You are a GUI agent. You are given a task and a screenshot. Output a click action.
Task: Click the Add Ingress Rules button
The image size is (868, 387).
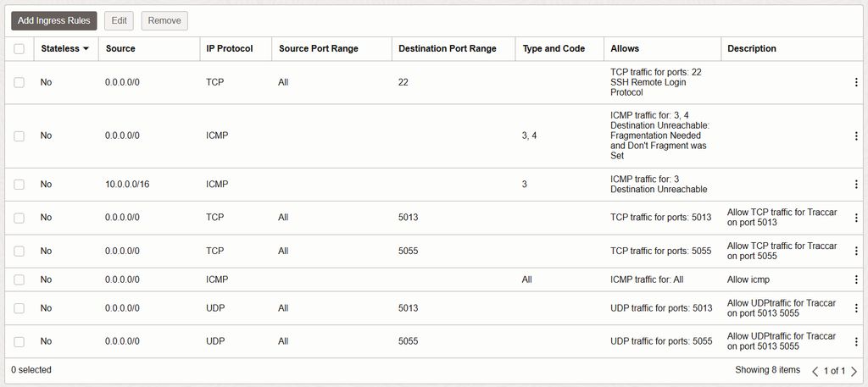pyautogui.click(x=54, y=20)
